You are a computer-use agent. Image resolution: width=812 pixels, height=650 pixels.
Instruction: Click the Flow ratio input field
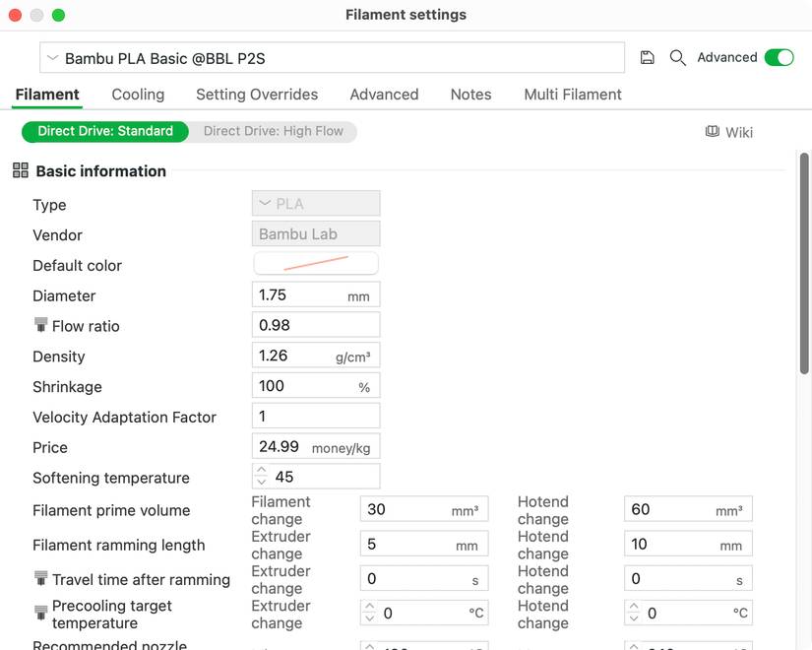316,325
